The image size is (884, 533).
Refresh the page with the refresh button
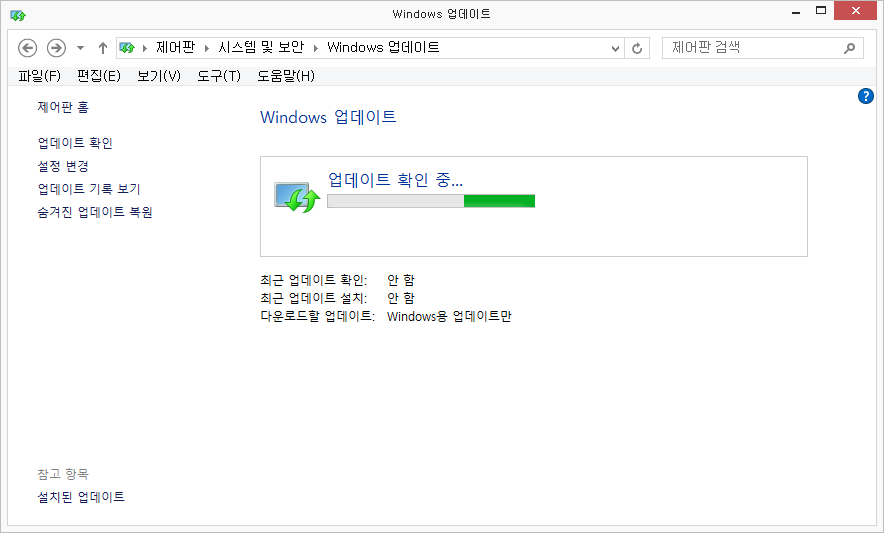tap(637, 49)
